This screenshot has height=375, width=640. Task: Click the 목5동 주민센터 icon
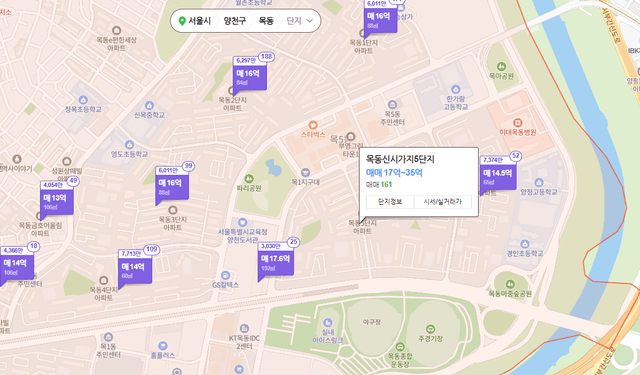pos(392,104)
